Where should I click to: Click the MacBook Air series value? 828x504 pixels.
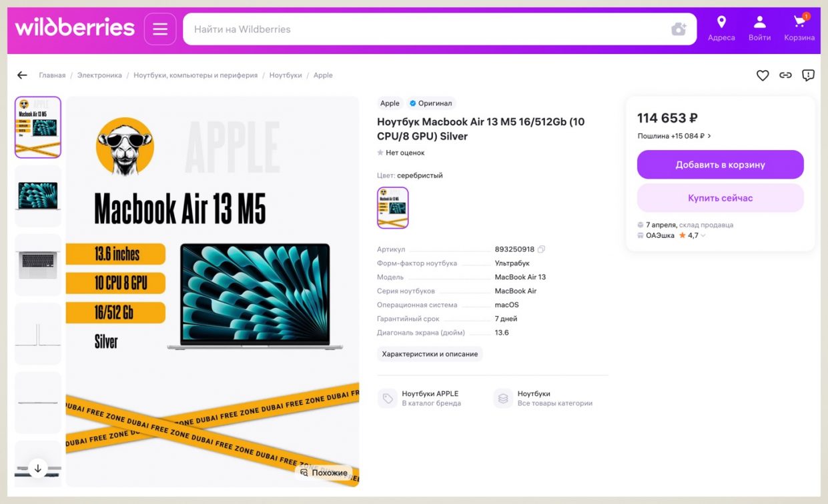(515, 291)
